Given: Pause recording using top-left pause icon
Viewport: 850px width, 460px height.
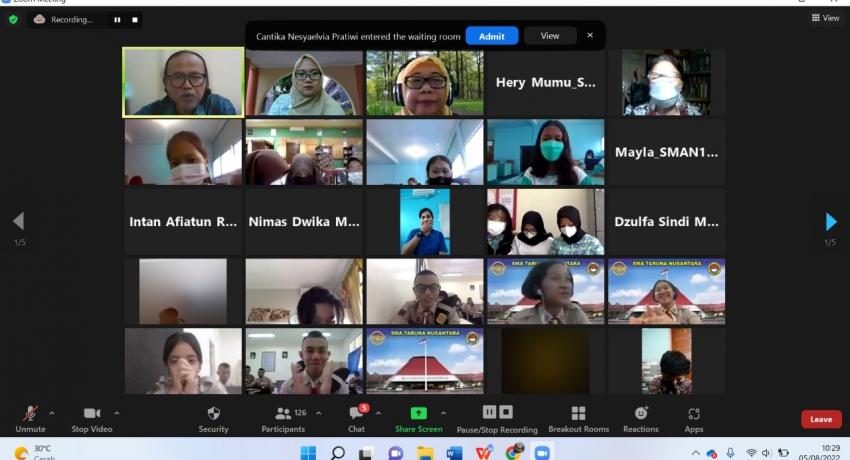Looking at the screenshot, I should coord(117,20).
